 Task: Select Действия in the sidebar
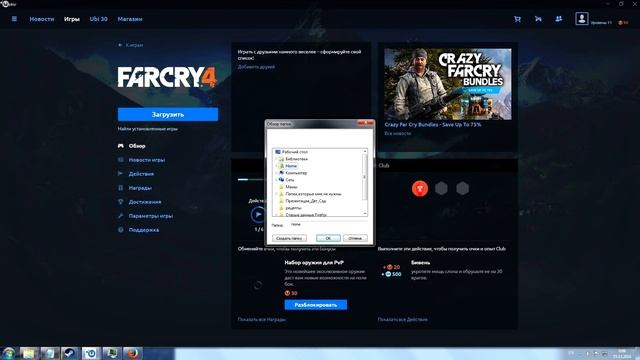tap(141, 174)
